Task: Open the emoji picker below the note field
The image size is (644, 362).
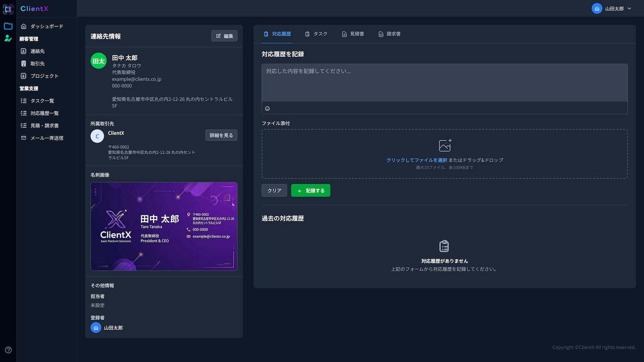Action: pyautogui.click(x=267, y=108)
